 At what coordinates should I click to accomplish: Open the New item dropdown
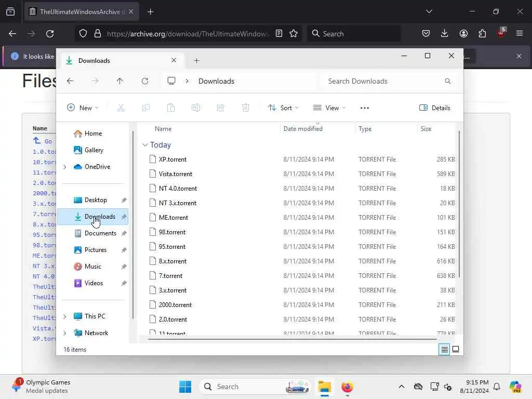(83, 108)
